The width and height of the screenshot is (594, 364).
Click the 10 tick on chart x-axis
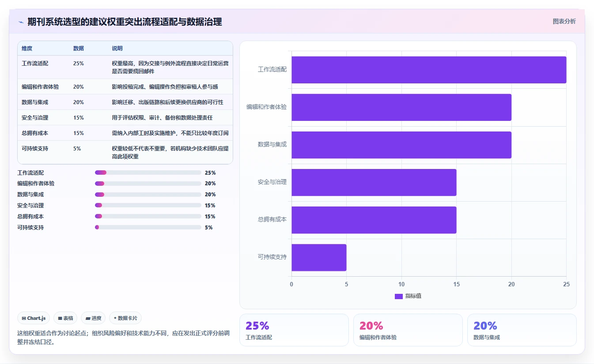click(401, 285)
